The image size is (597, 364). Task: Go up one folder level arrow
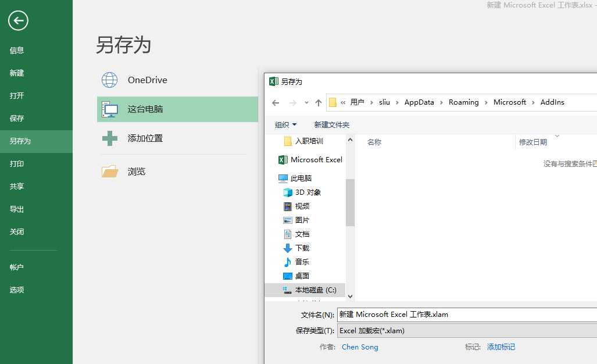click(319, 102)
